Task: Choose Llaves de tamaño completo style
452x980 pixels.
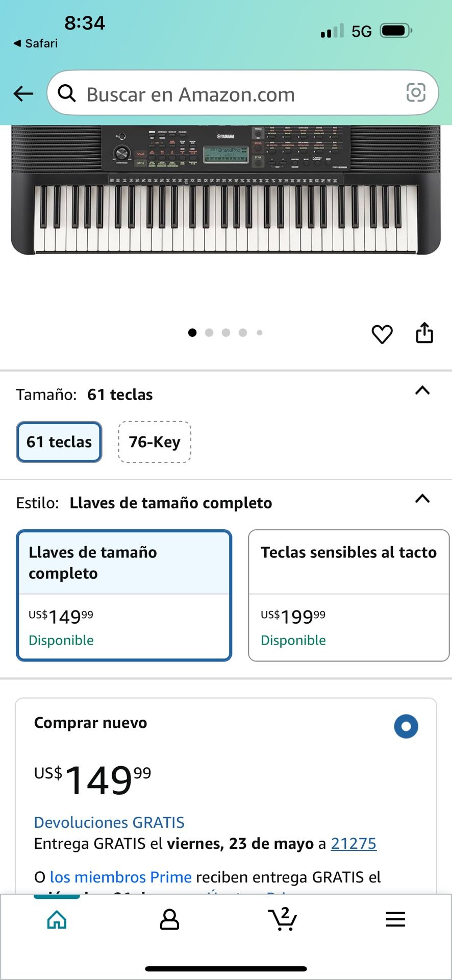Action: [x=124, y=595]
